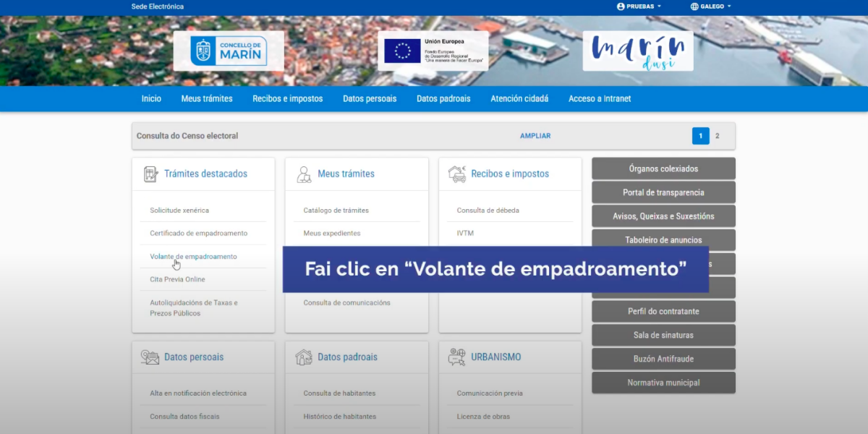The height and width of the screenshot is (434, 868).
Task: Click the AMPLIAR link
Action: 535,136
